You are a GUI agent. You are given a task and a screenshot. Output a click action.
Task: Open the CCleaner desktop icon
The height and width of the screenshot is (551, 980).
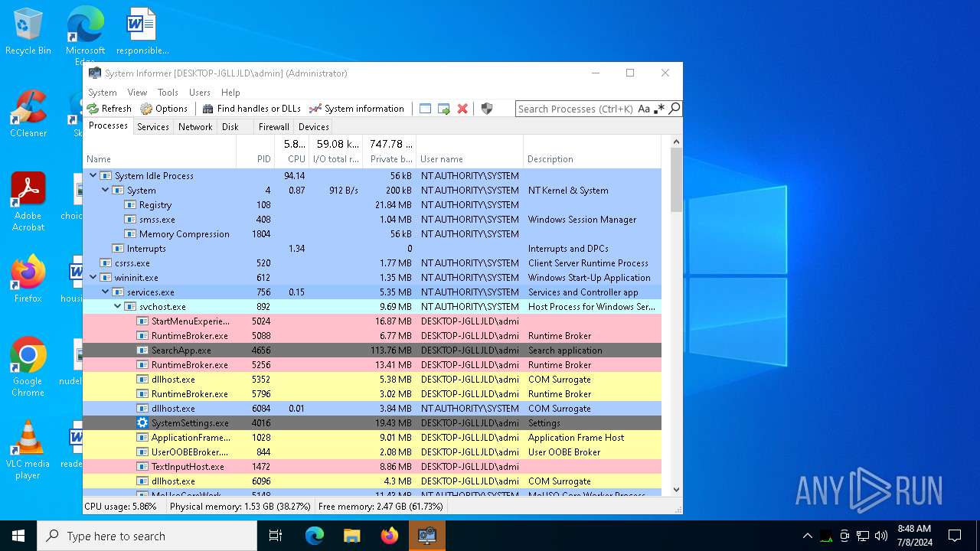coord(28,115)
